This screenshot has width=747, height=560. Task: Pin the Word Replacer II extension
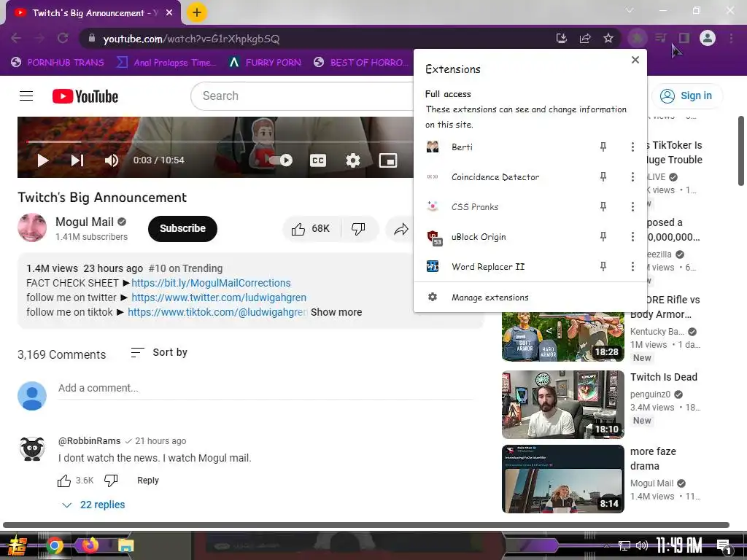coord(603,267)
